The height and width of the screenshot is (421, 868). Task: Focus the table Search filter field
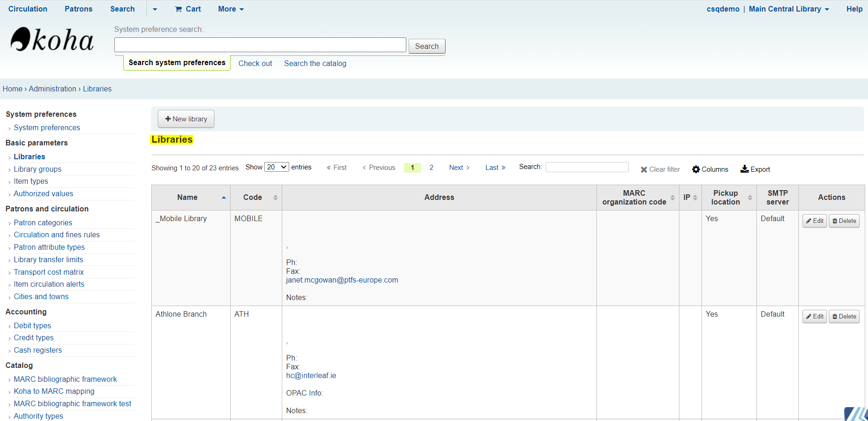coord(587,167)
